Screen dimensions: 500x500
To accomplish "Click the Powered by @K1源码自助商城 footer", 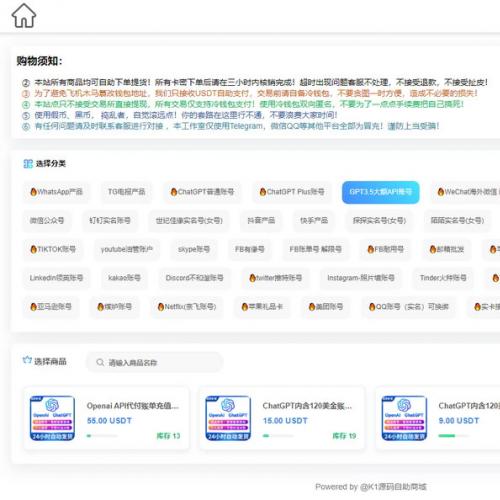I will (x=371, y=487).
